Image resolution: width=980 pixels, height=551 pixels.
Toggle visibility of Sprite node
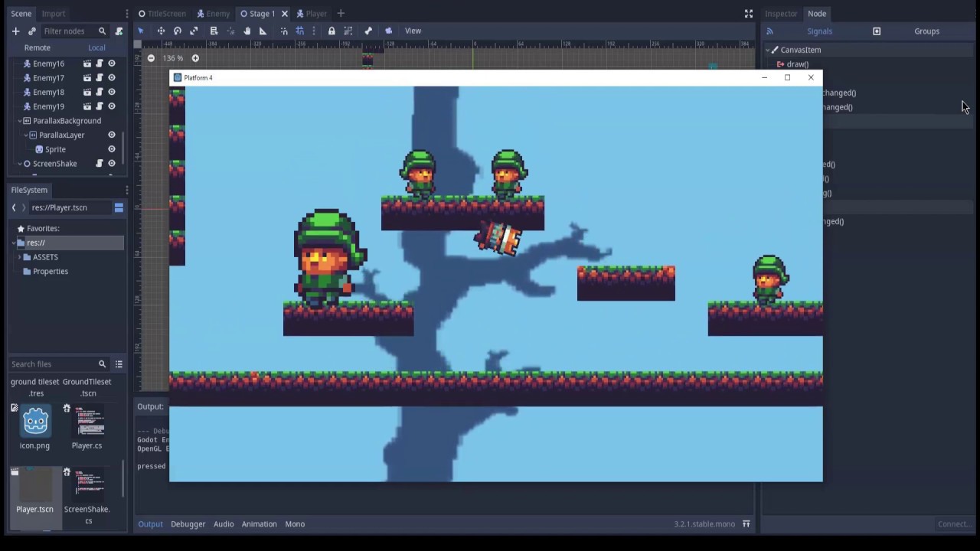(112, 149)
